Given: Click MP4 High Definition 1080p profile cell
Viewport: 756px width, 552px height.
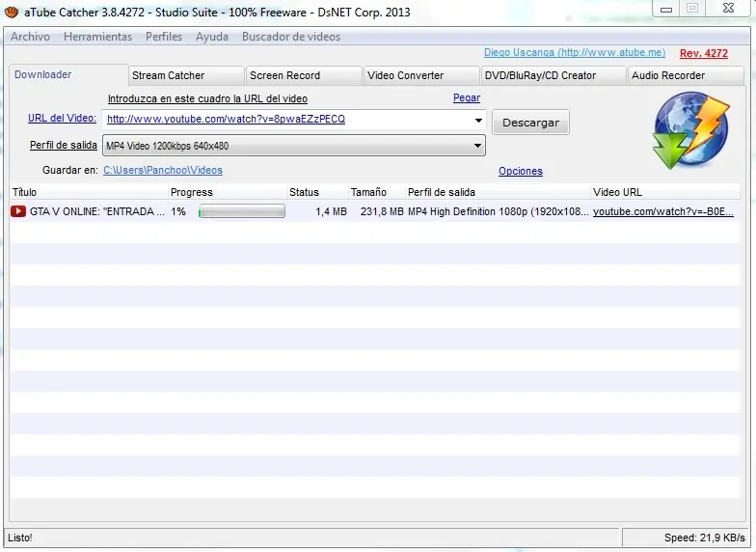Looking at the screenshot, I should click(x=498, y=211).
